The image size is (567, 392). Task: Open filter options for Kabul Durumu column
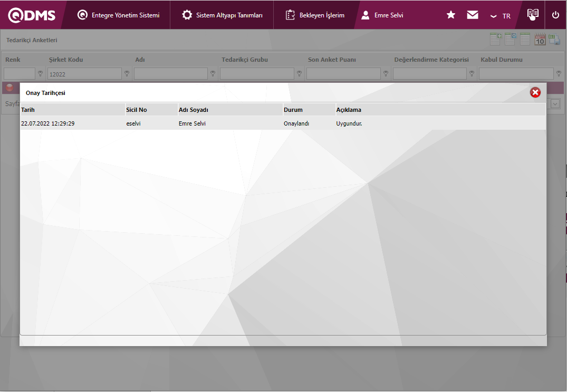[x=559, y=74]
